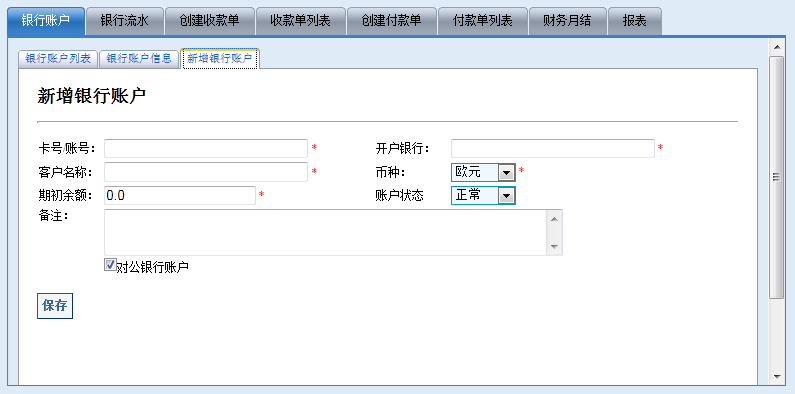The image size is (795, 394).
Task: Click the 备注 textarea scroll-up arrow
Action: tap(554, 219)
